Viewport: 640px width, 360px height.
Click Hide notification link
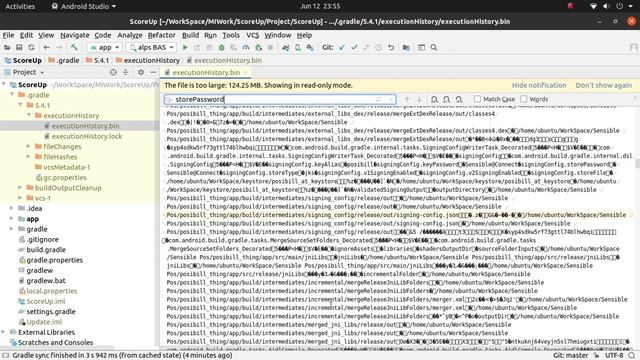pos(539,85)
